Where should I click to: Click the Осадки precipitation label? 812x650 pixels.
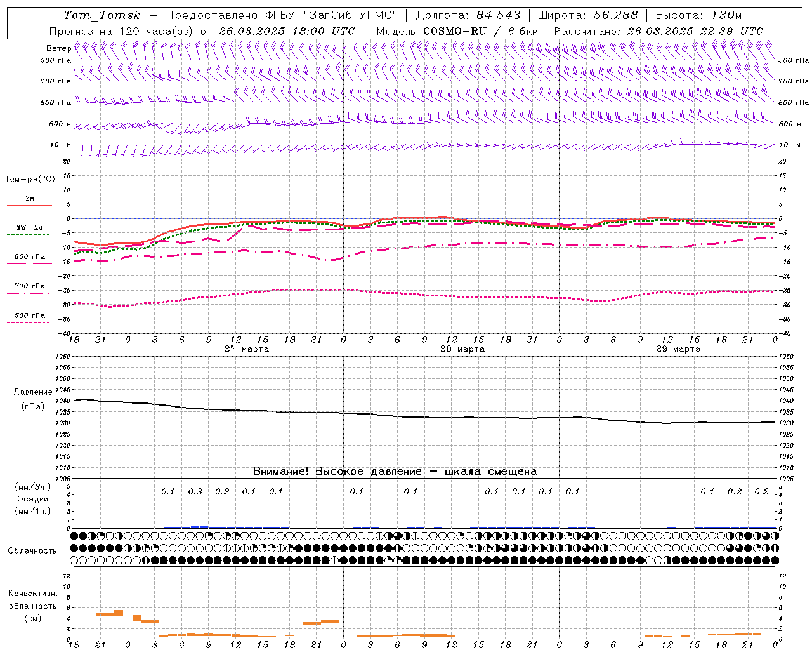coord(33,499)
